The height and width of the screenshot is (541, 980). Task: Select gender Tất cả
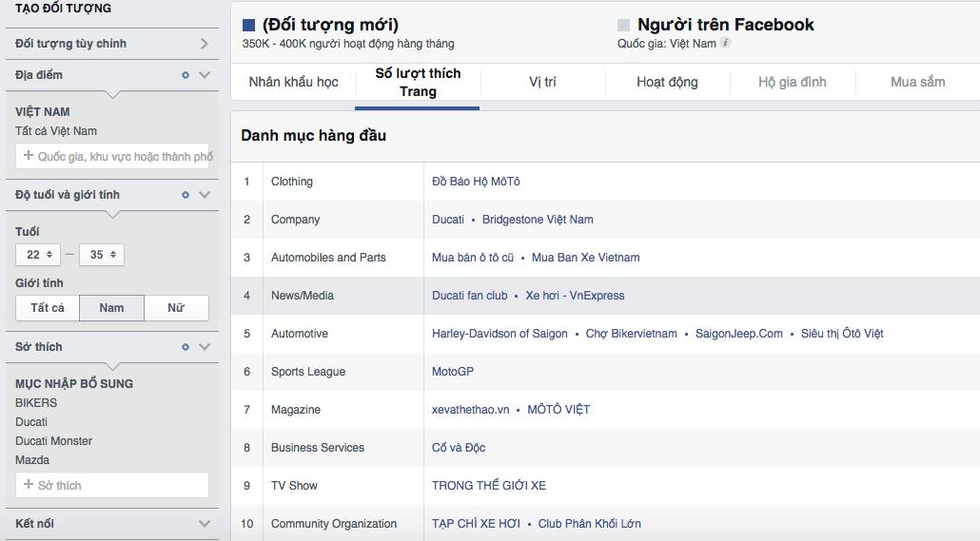48,308
